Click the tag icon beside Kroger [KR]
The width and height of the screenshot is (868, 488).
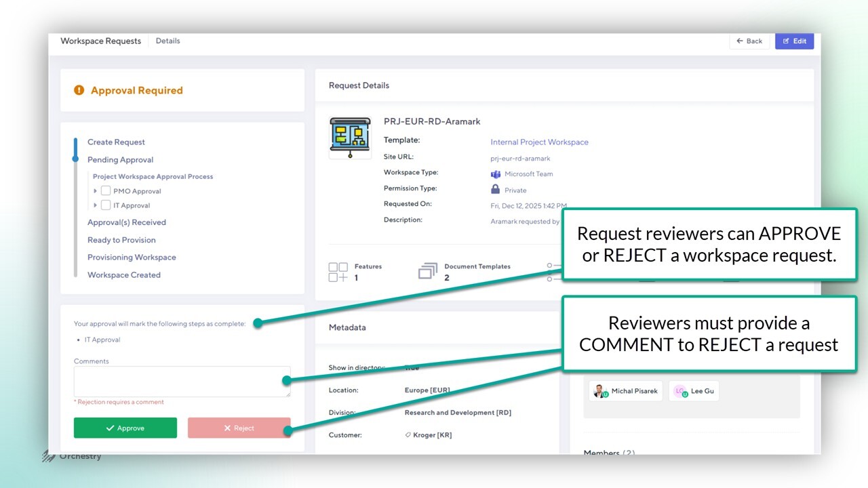[x=408, y=435]
